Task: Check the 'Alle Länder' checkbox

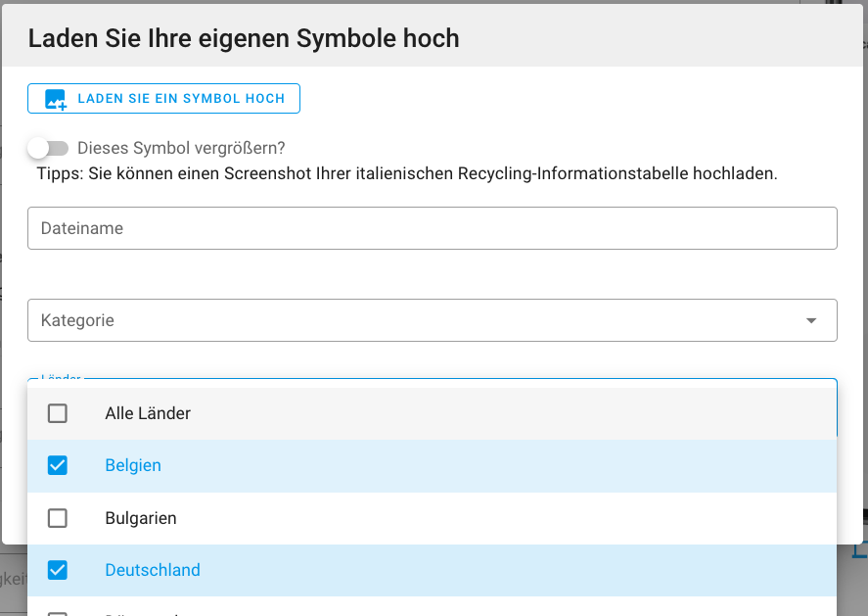Action: click(x=58, y=413)
